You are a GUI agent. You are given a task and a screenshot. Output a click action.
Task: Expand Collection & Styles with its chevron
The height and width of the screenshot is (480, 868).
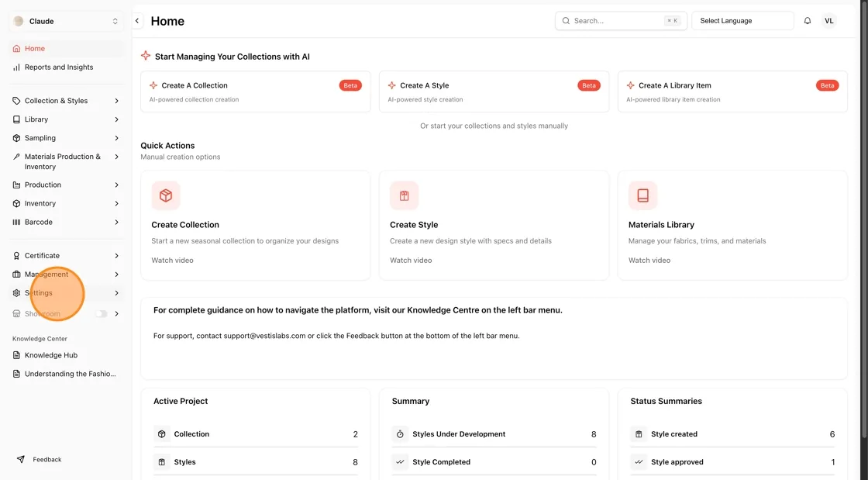click(117, 101)
